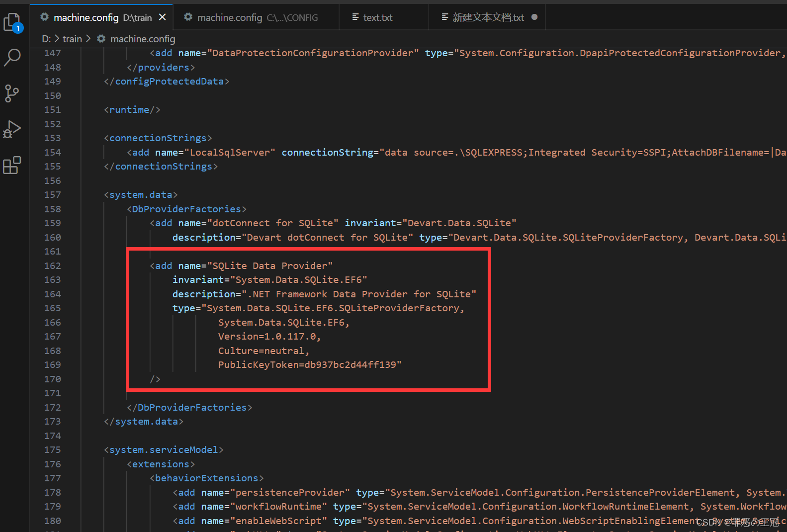Screen dimensions: 787x532
Task: Click the unsaved dot on 新建文本文档.txt tab
Action: click(x=534, y=17)
